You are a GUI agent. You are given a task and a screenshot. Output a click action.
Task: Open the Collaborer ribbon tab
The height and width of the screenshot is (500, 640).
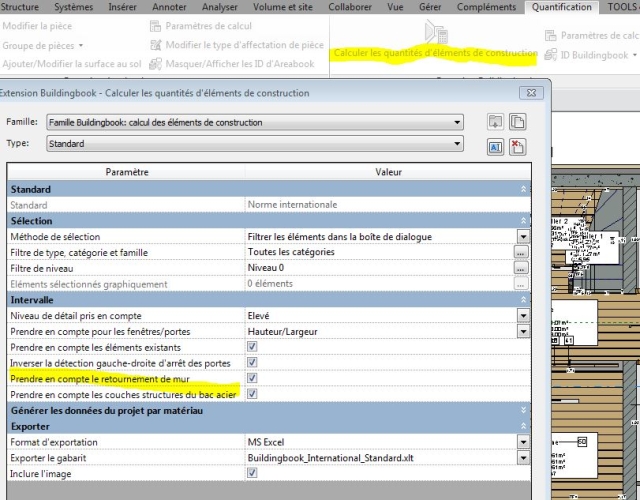point(350,7)
